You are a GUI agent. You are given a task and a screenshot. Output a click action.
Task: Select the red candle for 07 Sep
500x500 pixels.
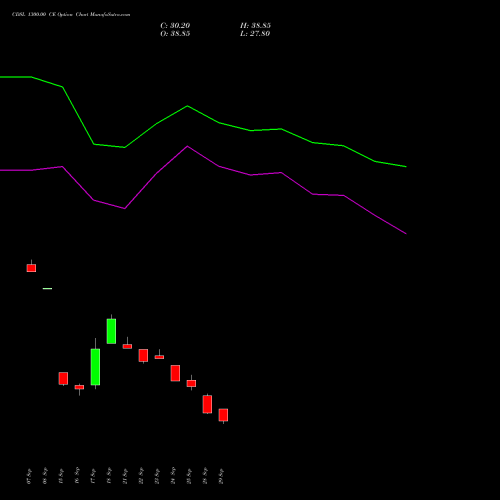point(31,268)
